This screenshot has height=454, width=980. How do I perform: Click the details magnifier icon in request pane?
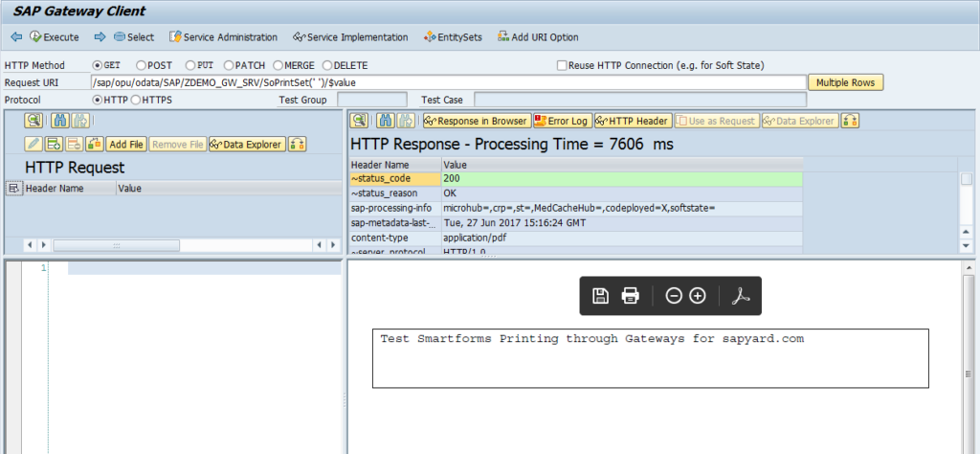point(33,121)
